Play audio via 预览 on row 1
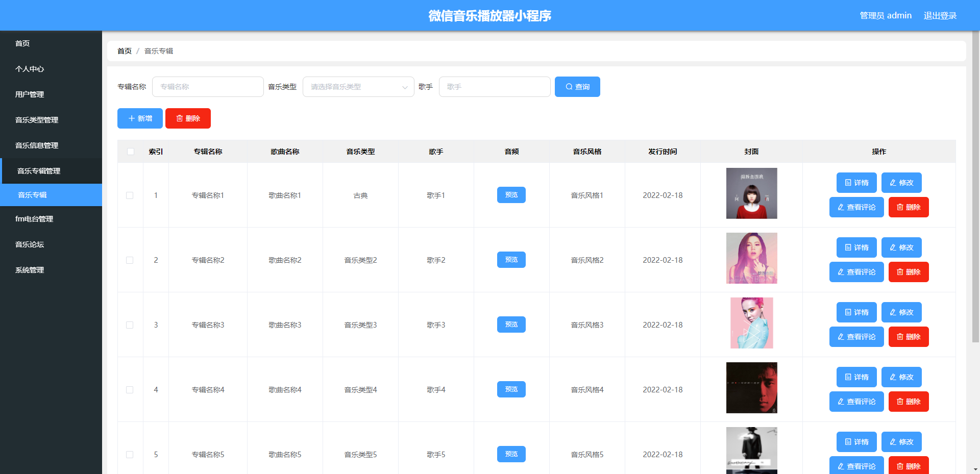 click(510, 194)
